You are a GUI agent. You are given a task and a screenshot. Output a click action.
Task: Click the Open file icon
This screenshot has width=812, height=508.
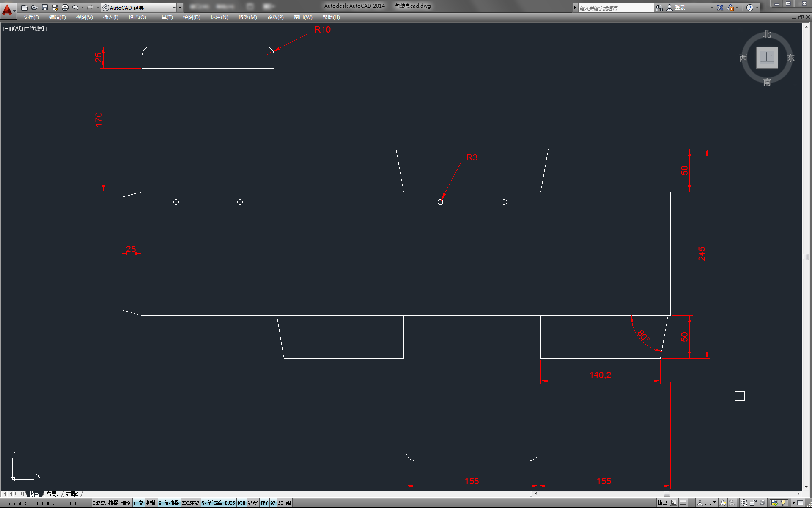coord(35,7)
